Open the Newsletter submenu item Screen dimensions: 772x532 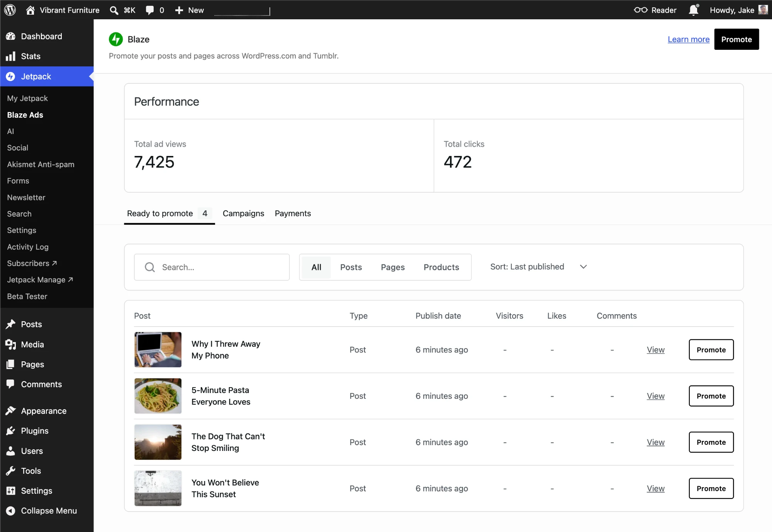[26, 198]
